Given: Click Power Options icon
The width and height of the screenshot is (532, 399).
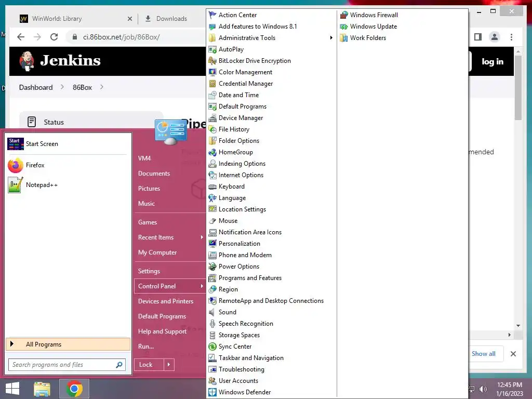Looking at the screenshot, I should tap(212, 267).
